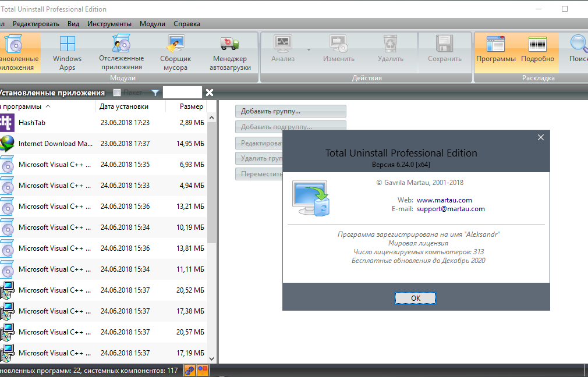This screenshot has width=588, height=377.
Task: Sort by the программы column header
Action: point(48,106)
